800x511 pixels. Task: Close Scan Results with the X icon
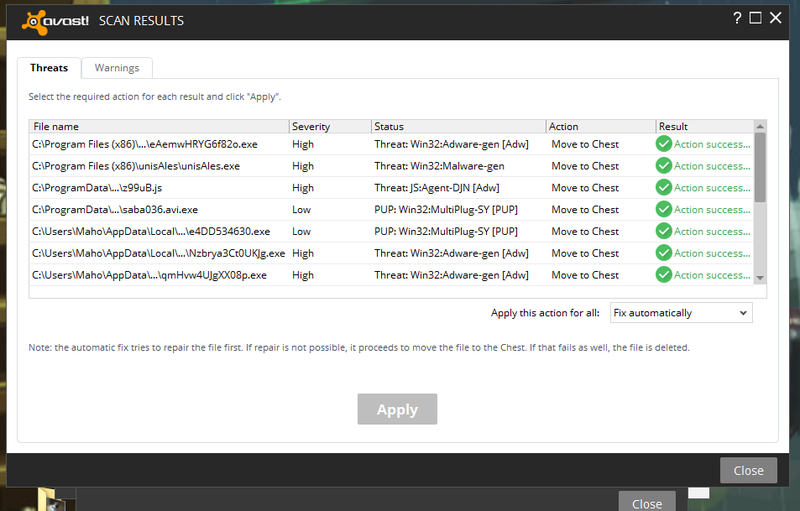click(776, 18)
